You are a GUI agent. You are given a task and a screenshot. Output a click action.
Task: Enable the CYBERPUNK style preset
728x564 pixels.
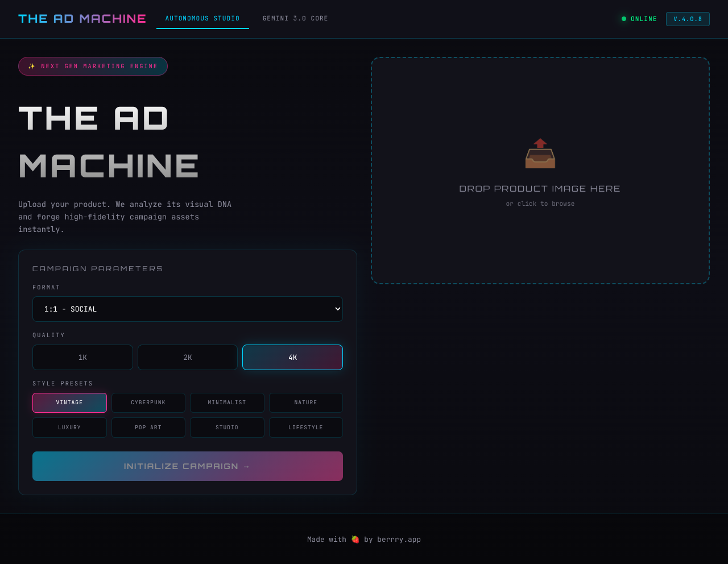click(148, 403)
